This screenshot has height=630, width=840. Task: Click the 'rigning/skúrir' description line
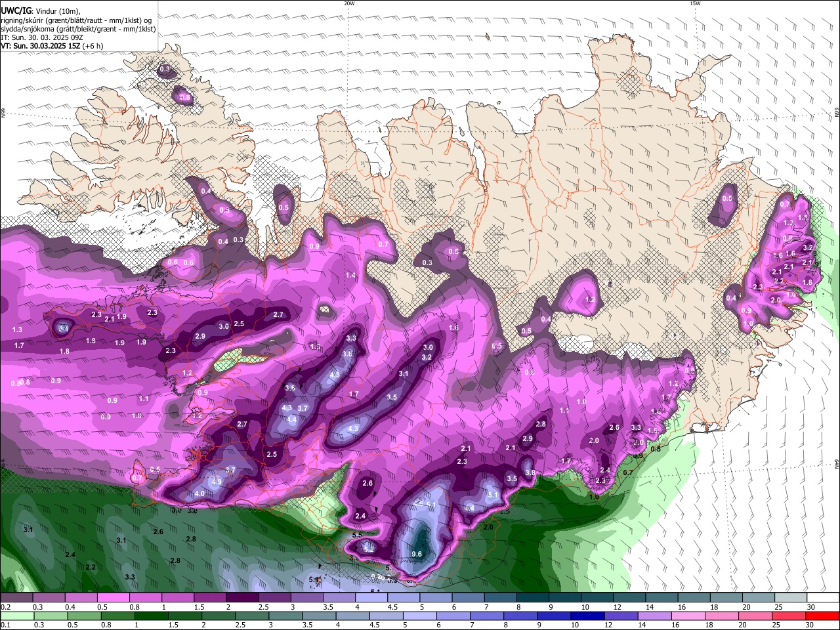click(x=76, y=20)
